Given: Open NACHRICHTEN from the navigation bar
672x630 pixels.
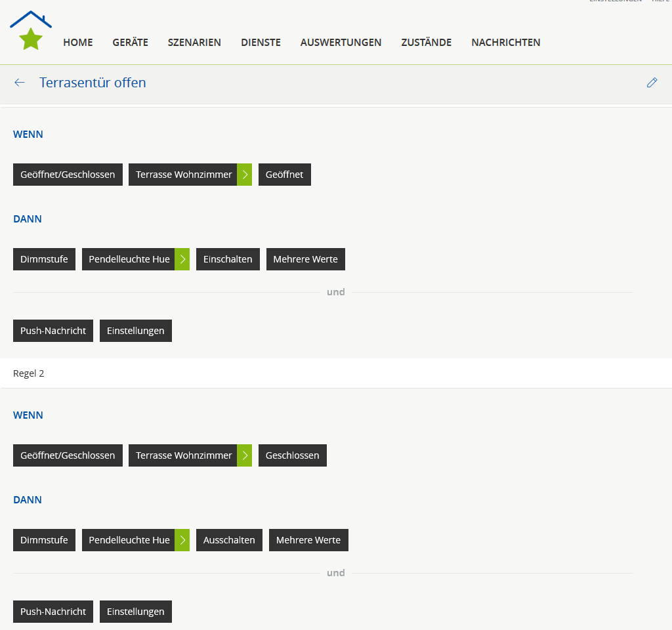Looking at the screenshot, I should click(505, 43).
